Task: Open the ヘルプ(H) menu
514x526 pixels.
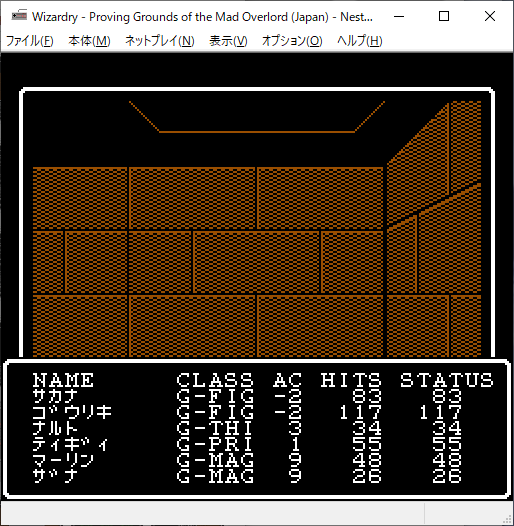Action: click(360, 41)
